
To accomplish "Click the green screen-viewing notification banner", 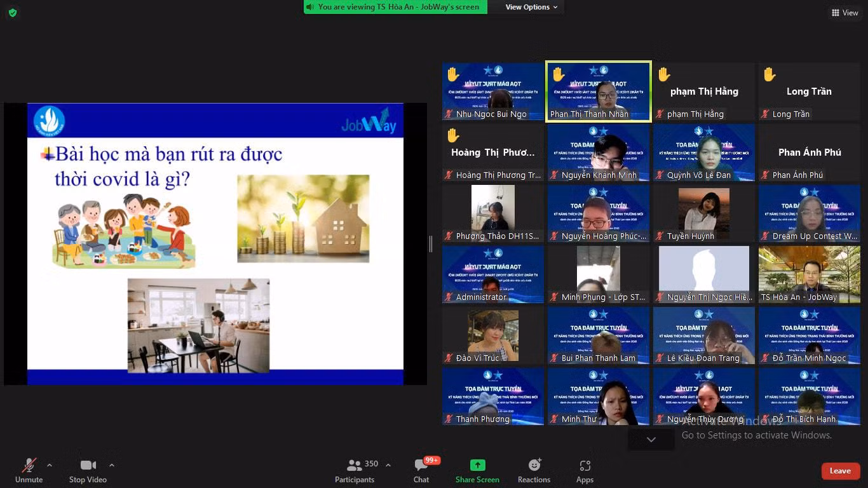I will (395, 7).
